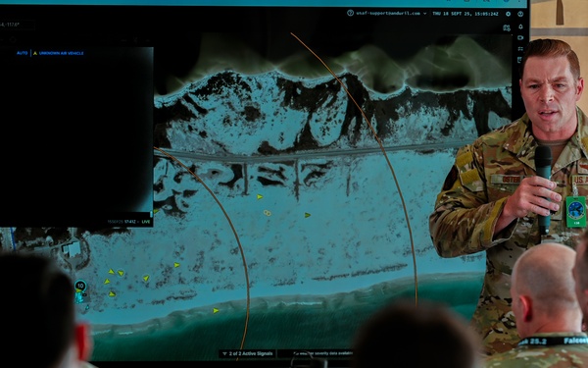588x368 pixels.
Task: Select the rightmost yellow track triangle
Action: pyautogui.click(x=308, y=215)
